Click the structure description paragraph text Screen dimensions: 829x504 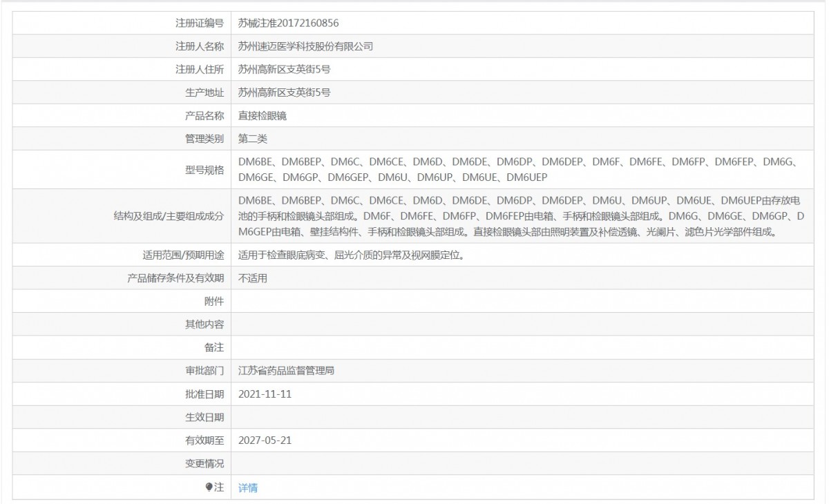point(522,216)
